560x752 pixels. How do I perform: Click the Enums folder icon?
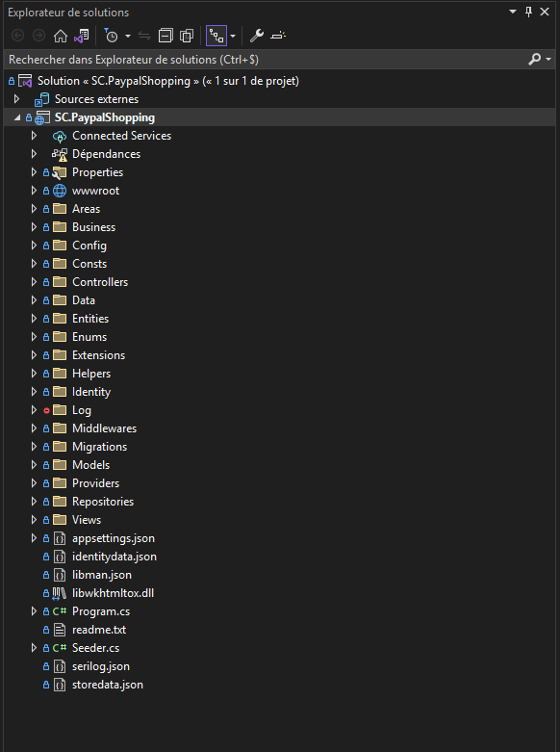coord(60,337)
